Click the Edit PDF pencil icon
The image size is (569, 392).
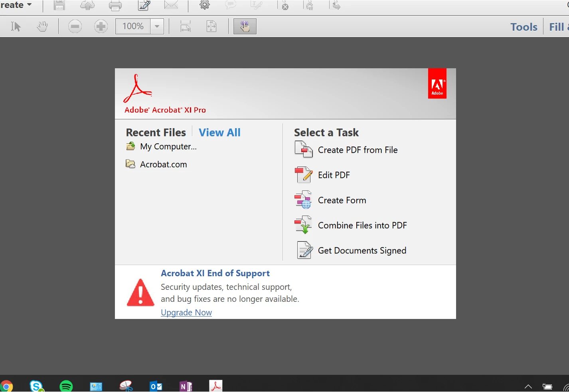click(x=304, y=175)
